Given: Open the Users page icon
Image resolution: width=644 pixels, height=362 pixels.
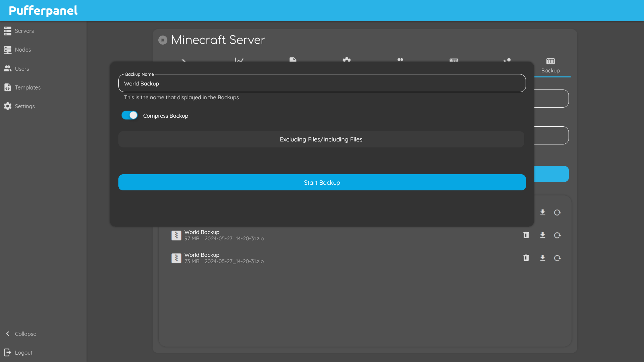Looking at the screenshot, I should click(x=8, y=69).
